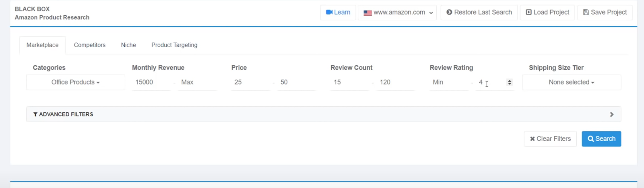The height and width of the screenshot is (188, 644).
Task: Expand the Advanced Filters chevron arrow
Action: 611,115
